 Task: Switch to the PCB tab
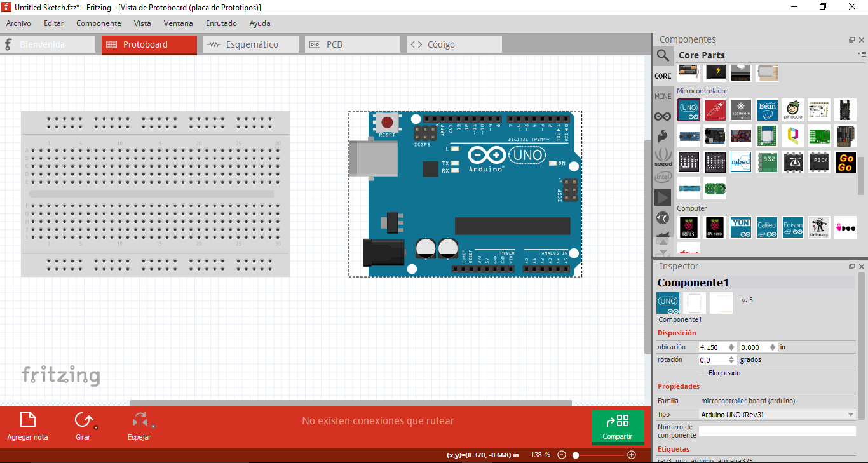[x=353, y=44]
